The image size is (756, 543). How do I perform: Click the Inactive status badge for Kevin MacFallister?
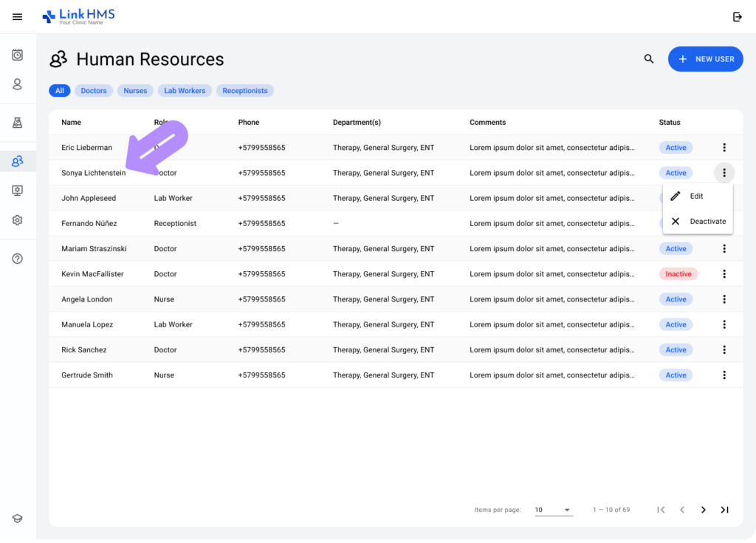[678, 274]
